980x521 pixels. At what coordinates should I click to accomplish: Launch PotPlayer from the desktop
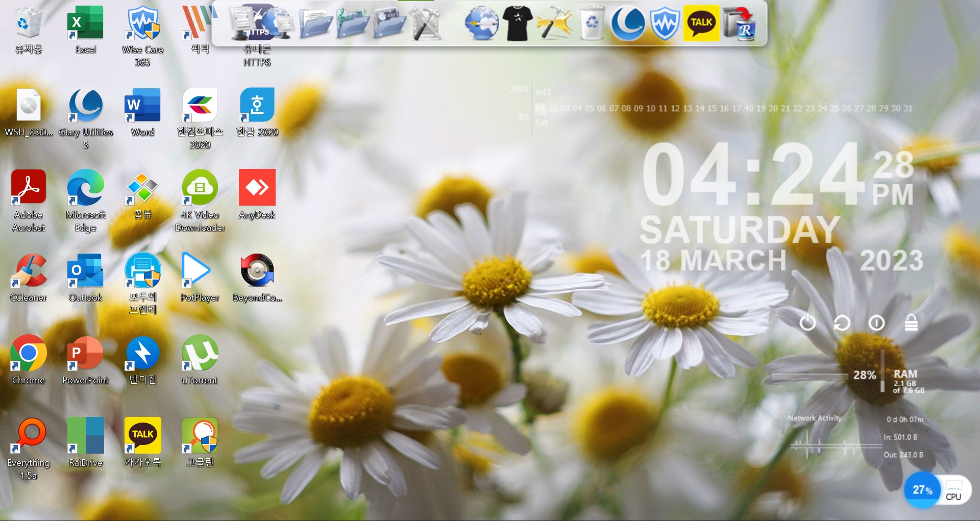pos(200,278)
